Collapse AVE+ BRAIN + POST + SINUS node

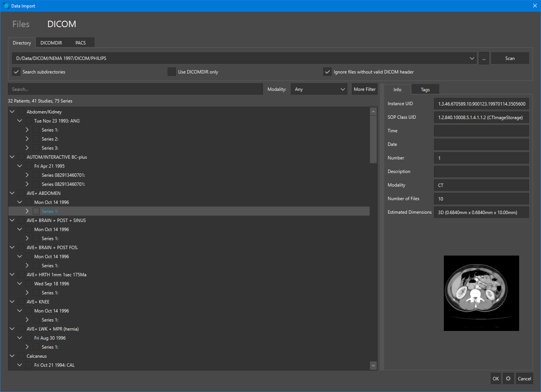12,220
